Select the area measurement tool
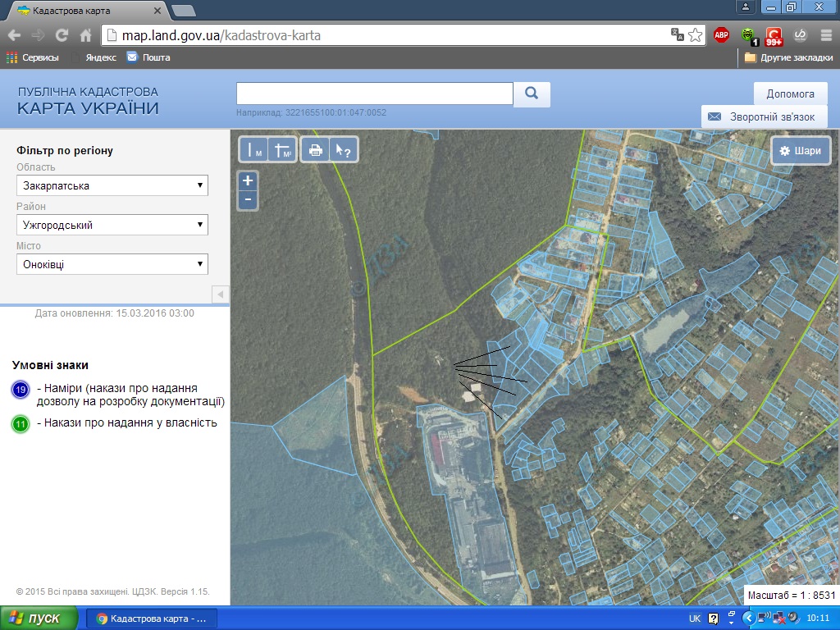Screen dimensions: 840x630 coord(281,150)
